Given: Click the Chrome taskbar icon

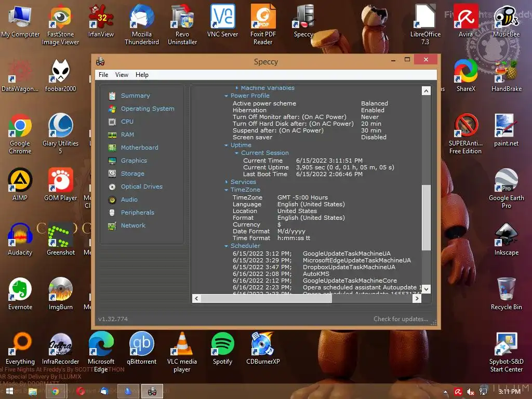Looking at the screenshot, I should click(55, 391).
